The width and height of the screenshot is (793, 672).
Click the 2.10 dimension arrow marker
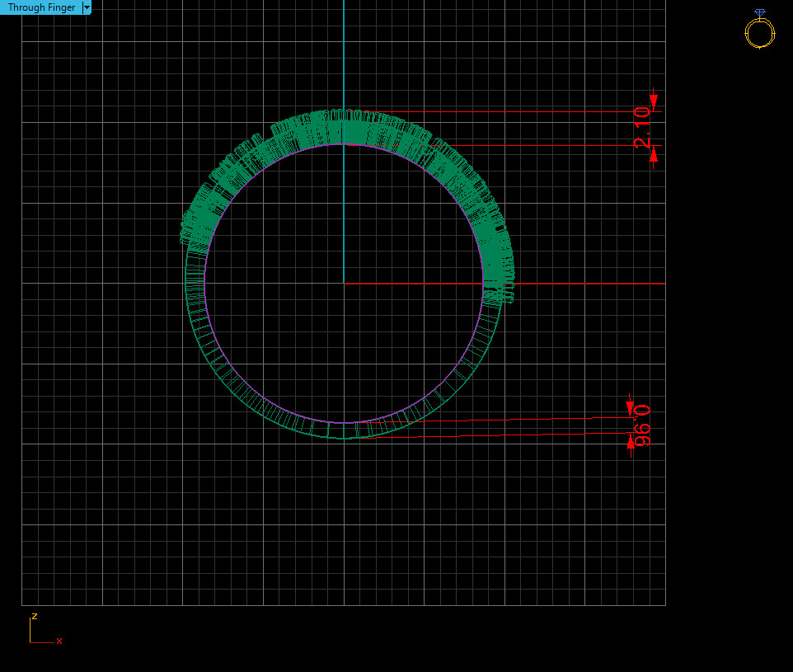coord(654,99)
